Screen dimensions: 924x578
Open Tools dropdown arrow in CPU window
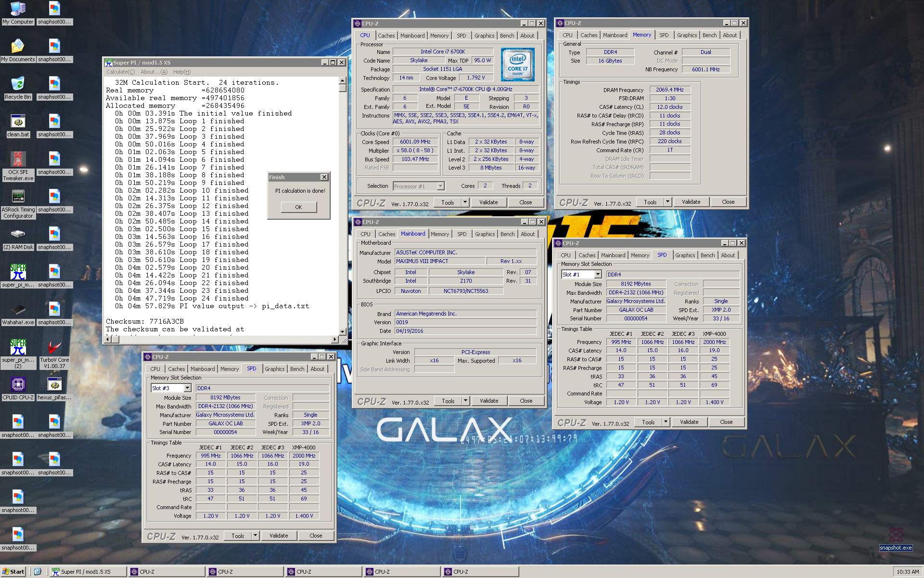pos(465,202)
